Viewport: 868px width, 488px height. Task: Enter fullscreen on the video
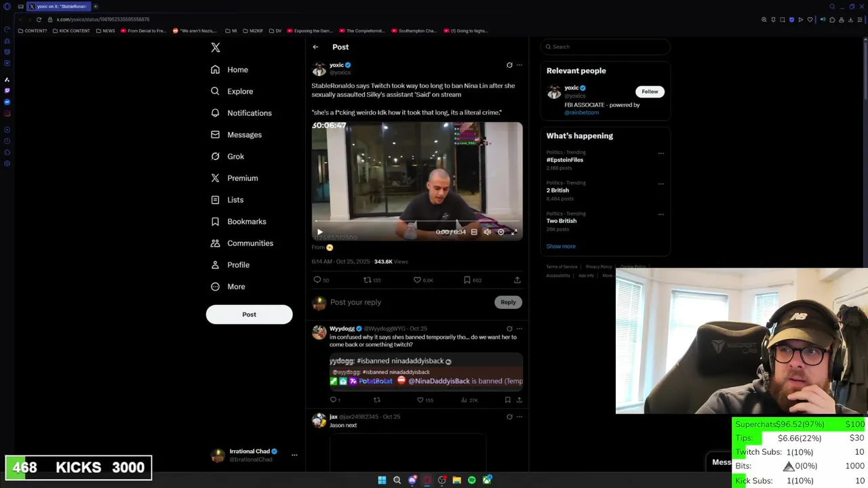[x=514, y=232]
